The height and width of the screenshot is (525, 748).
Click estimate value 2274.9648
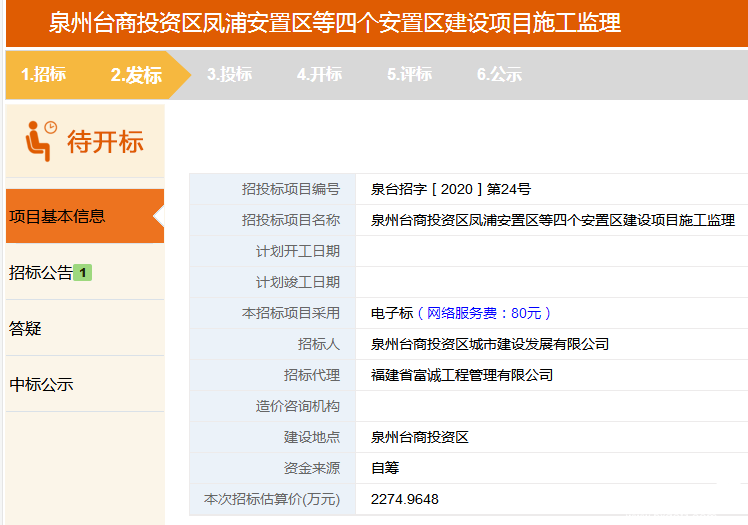pos(405,499)
